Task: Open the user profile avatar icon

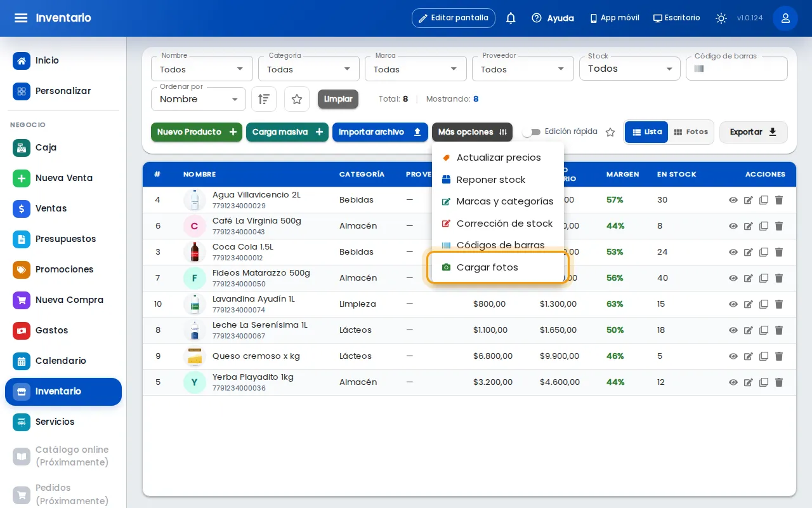Action: pos(785,18)
